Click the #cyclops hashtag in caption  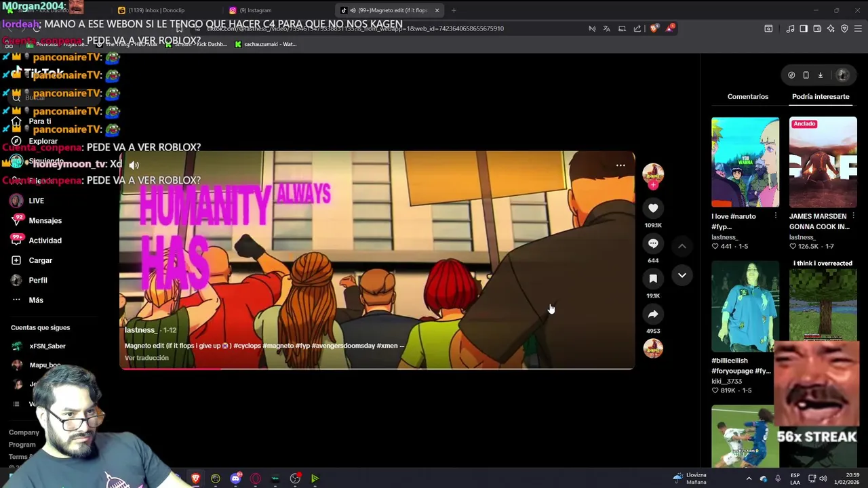pos(247,346)
